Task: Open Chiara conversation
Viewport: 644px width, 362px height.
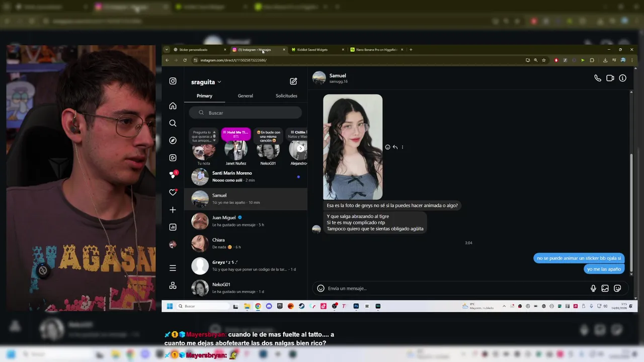Action: [x=246, y=243]
